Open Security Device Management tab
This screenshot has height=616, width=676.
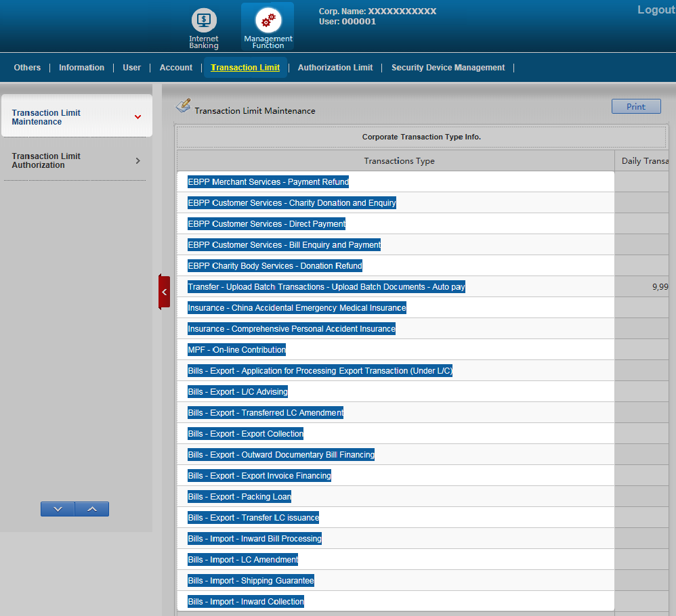448,68
